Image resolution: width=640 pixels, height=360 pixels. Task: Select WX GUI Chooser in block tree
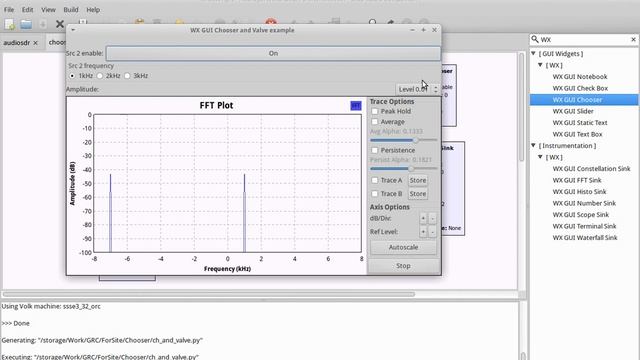[577, 100]
